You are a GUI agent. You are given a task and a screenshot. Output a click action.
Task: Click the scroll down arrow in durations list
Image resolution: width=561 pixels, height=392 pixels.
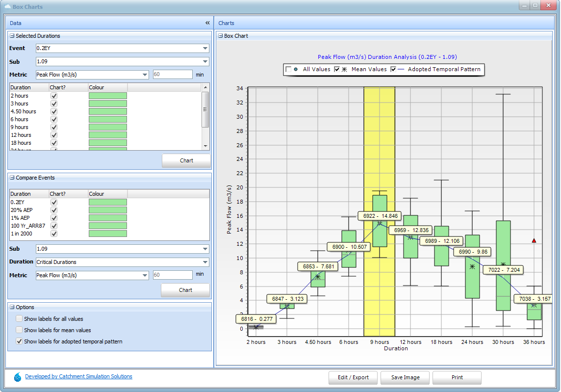[x=205, y=146]
